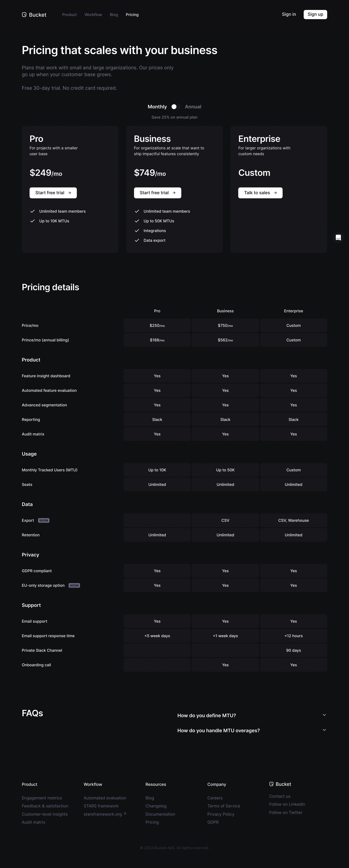Go to Workflow in the top navigation
Image resolution: width=349 pixels, height=868 pixels.
click(x=93, y=15)
